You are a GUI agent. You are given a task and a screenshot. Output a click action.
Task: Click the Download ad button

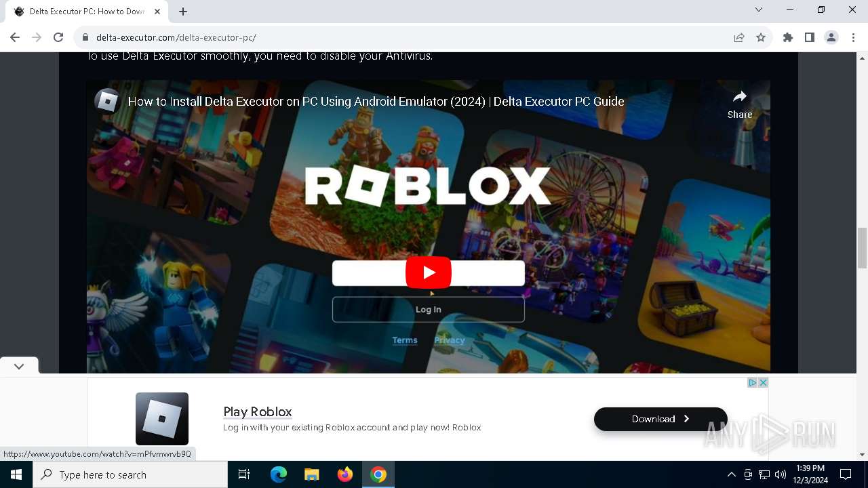[x=660, y=419]
